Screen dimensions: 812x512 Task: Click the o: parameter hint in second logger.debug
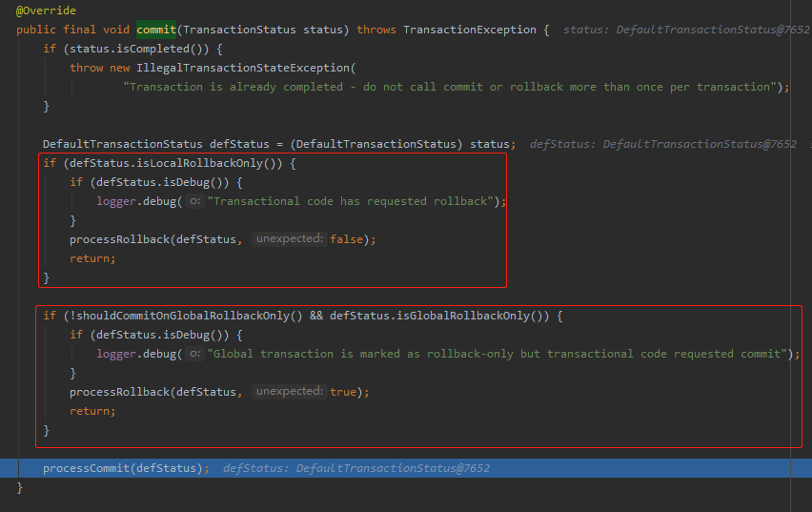pos(194,354)
